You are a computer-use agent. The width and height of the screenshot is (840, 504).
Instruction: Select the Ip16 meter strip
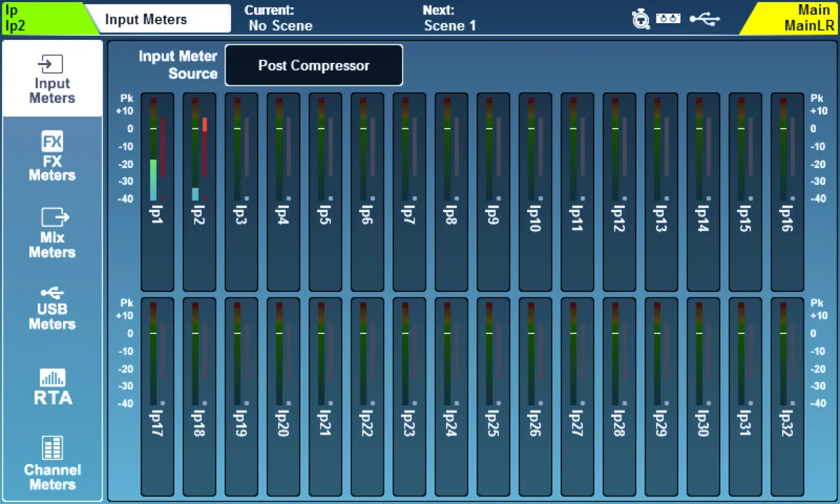point(787,192)
